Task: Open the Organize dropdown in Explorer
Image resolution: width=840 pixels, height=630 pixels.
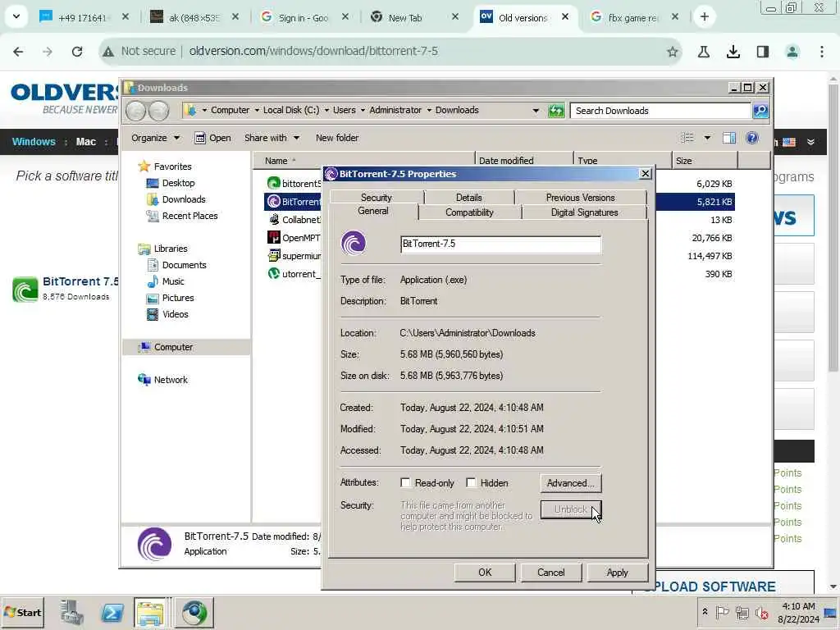Action: 155,138
